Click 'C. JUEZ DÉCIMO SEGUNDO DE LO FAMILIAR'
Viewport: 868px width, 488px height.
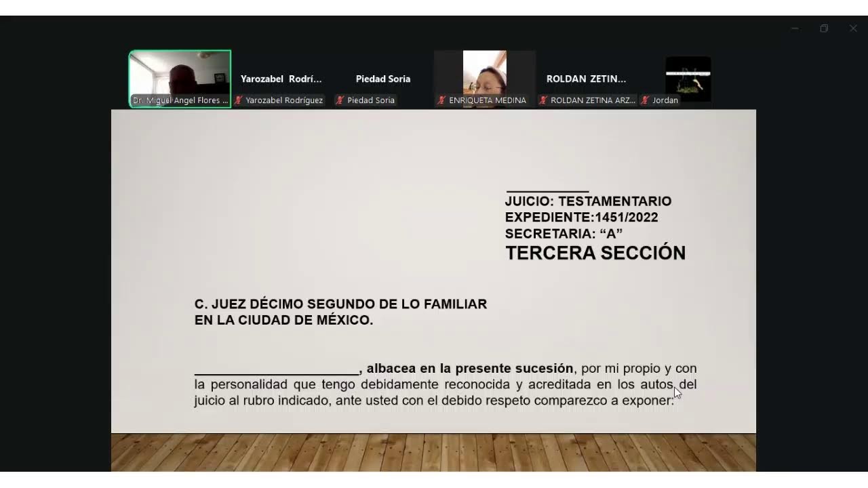[340, 304]
